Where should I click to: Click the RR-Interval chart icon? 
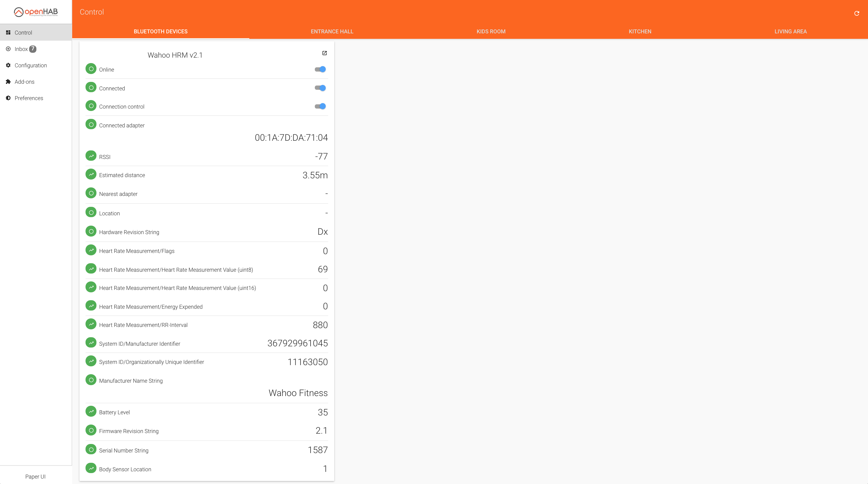[x=91, y=324]
